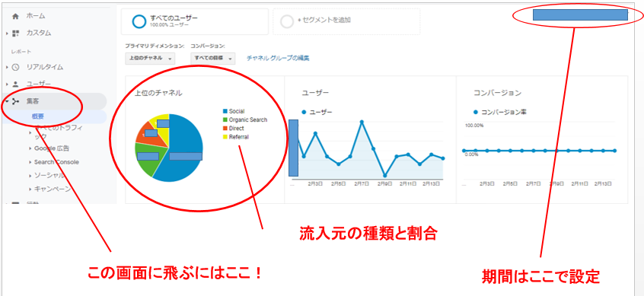
Task: Open the すべての目標 conversion dropdown
Action: [x=212, y=59]
